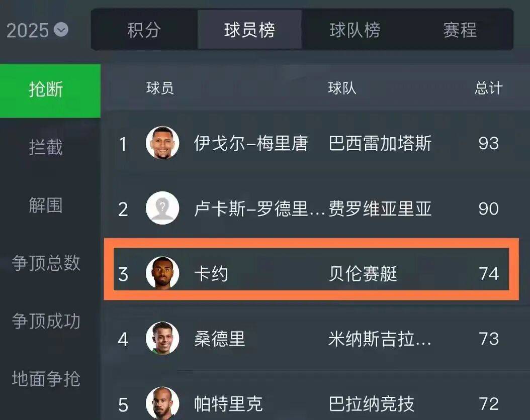530x420 pixels.
Task: 确认当前选中的「抢断」分类
Action: [x=45, y=90]
